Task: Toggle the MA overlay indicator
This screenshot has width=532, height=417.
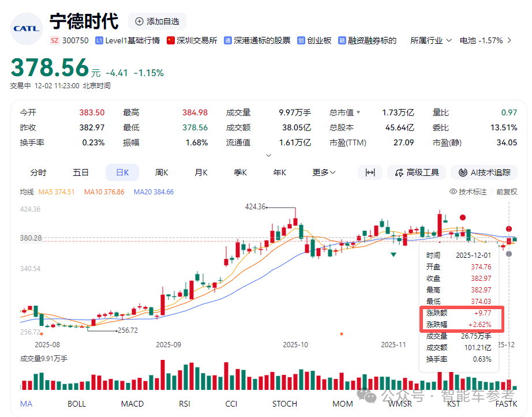Action: point(26,404)
